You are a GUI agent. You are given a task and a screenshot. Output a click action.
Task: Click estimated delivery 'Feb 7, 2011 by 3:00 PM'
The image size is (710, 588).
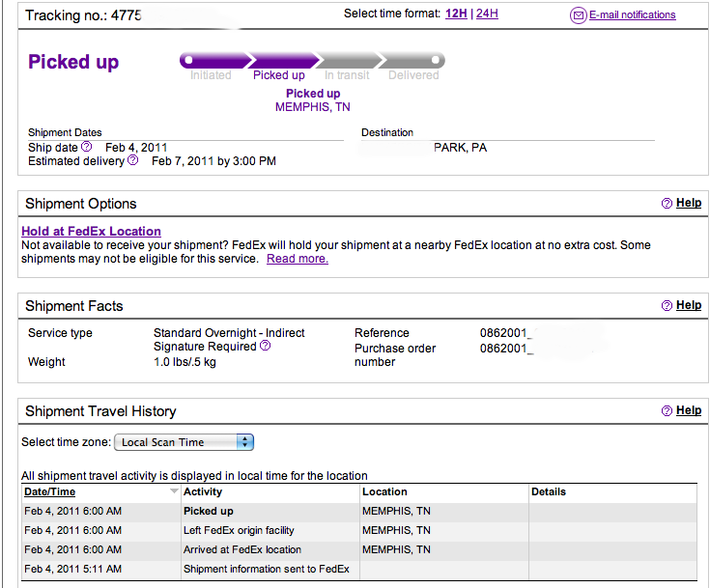point(213,161)
